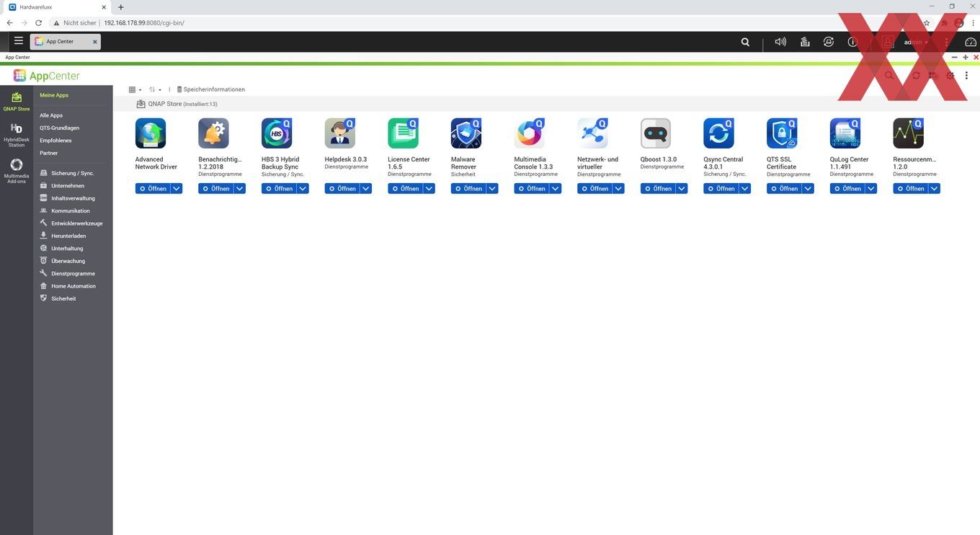Click the Qboost robot icon
980x535 pixels.
[656, 133]
